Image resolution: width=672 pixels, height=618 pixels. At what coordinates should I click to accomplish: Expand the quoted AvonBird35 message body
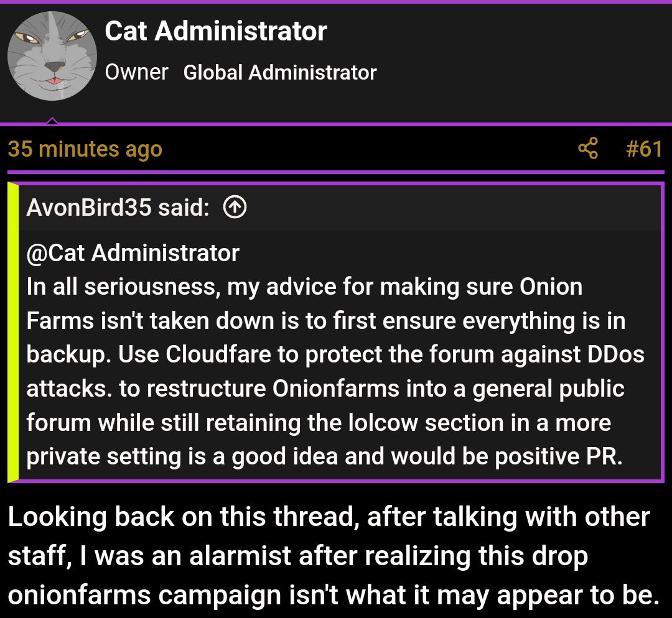point(336,354)
